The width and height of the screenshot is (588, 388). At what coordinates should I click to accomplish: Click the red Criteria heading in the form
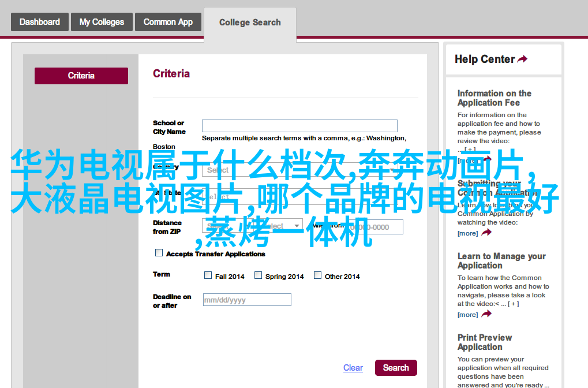click(x=171, y=73)
